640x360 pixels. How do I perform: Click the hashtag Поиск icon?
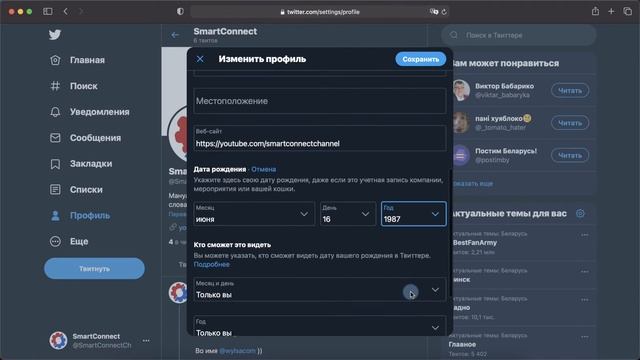55,86
